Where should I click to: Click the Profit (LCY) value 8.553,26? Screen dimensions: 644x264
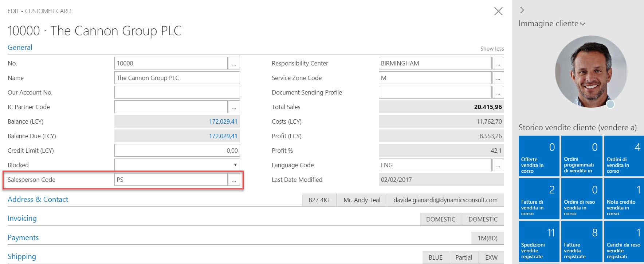(x=441, y=136)
